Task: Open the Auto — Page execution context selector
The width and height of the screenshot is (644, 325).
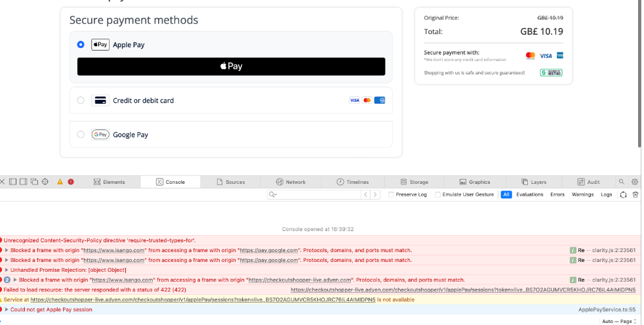Action: pos(619,321)
